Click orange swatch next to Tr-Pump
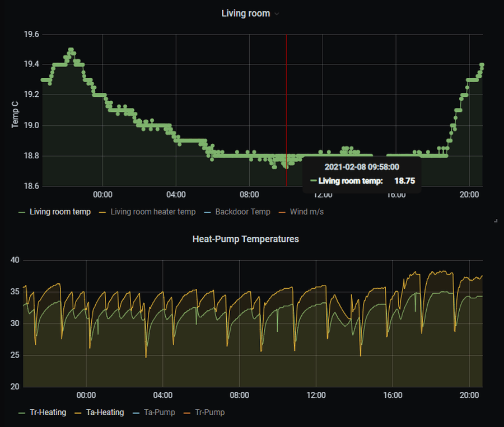The width and height of the screenshot is (504, 427). [186, 413]
